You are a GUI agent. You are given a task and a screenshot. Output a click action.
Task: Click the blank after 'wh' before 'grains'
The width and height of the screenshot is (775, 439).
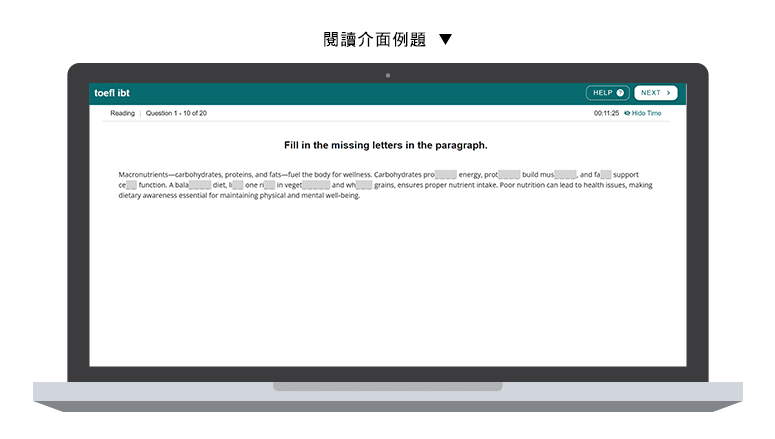(364, 185)
